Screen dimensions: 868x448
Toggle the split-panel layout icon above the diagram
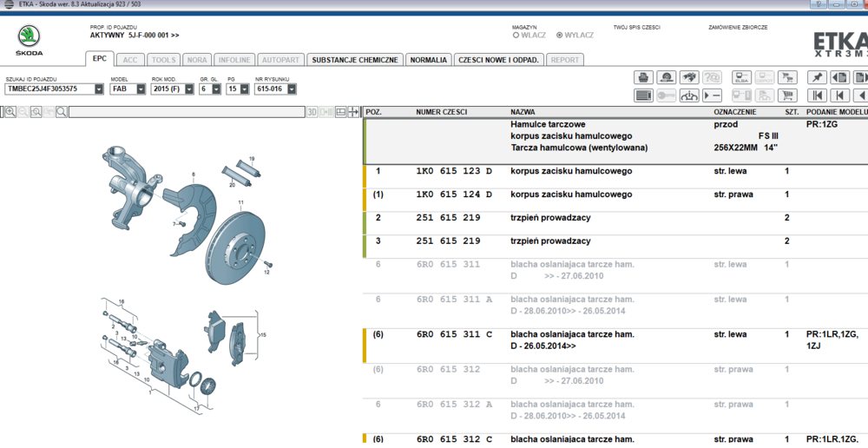(341, 112)
